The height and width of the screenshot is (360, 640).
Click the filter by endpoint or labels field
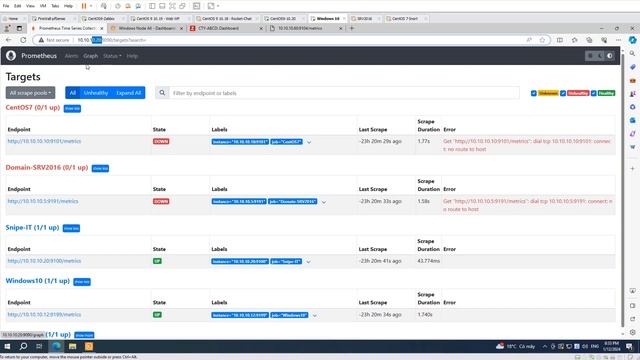click(344, 93)
